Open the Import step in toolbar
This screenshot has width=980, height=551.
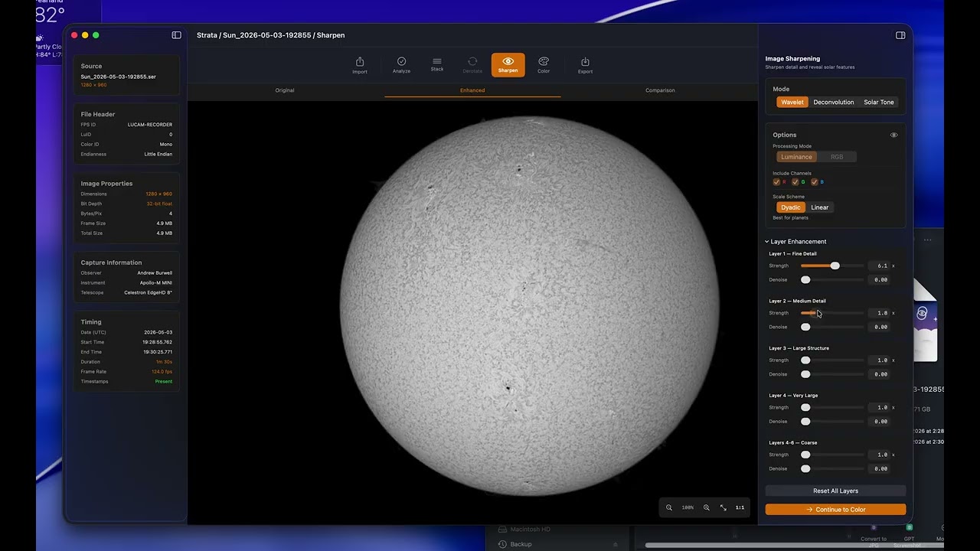click(x=359, y=65)
